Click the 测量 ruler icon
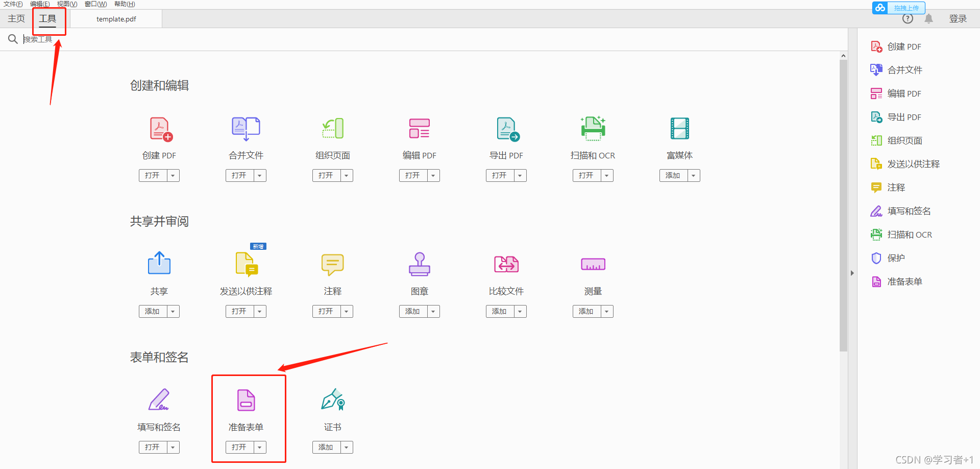This screenshot has height=469, width=980. [593, 264]
